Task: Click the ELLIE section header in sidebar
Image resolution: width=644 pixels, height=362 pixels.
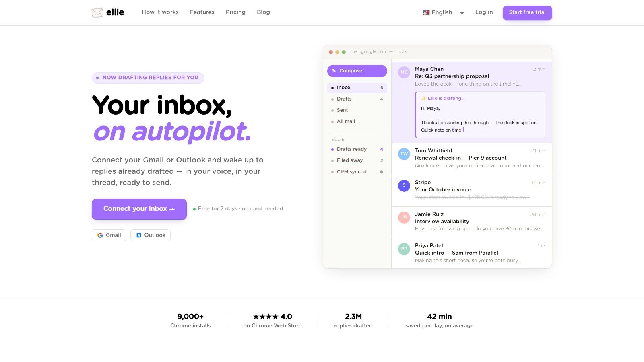Action: coord(338,140)
